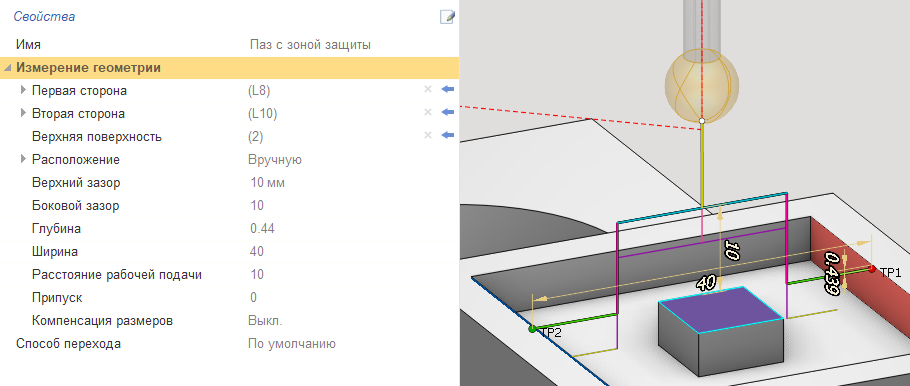Click the Боковой зазор row label
The height and width of the screenshot is (386, 910).
coord(75,205)
